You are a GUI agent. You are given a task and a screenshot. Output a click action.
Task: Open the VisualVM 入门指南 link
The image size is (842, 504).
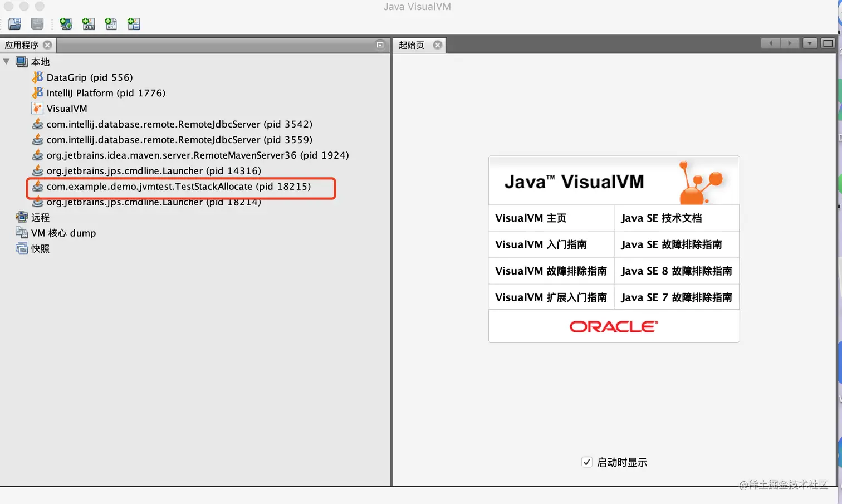(541, 244)
